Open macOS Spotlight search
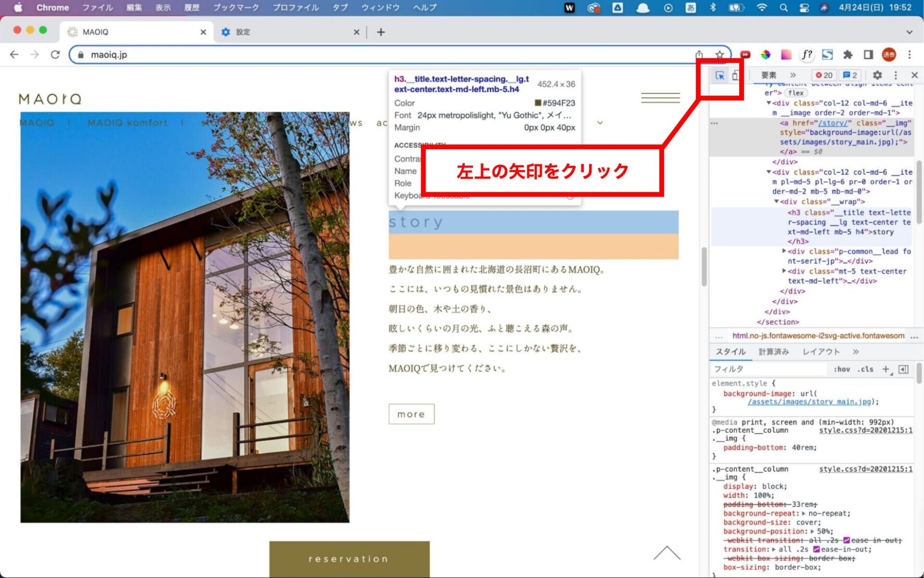This screenshot has width=924, height=578. (783, 7)
